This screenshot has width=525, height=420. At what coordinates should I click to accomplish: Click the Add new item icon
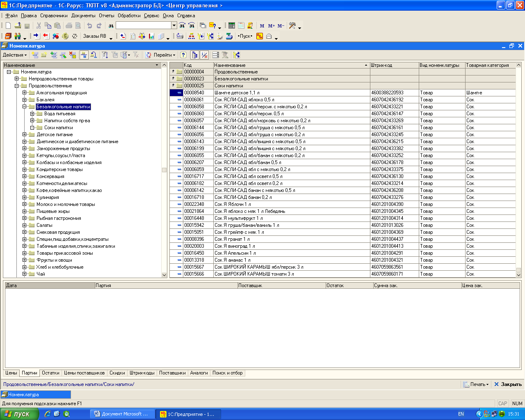pos(35,55)
